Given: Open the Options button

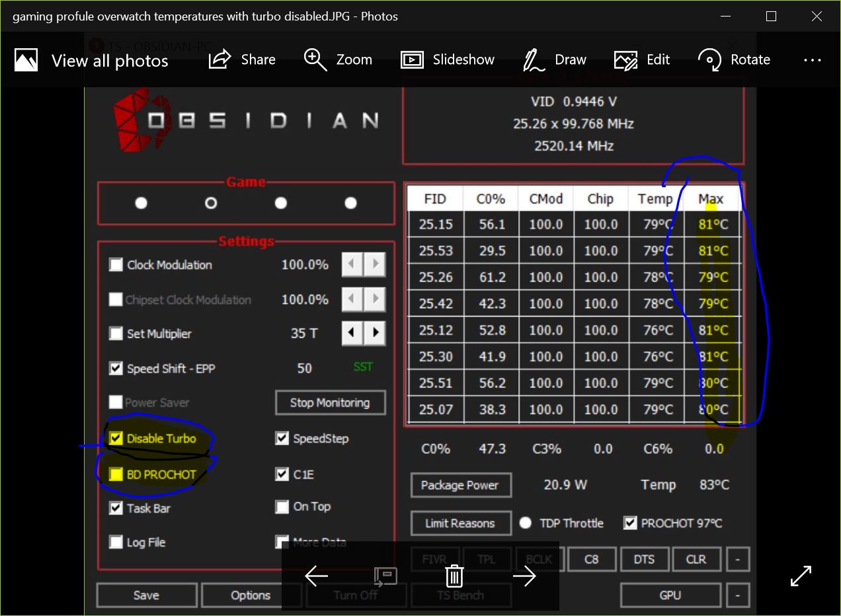Looking at the screenshot, I should [x=251, y=595].
